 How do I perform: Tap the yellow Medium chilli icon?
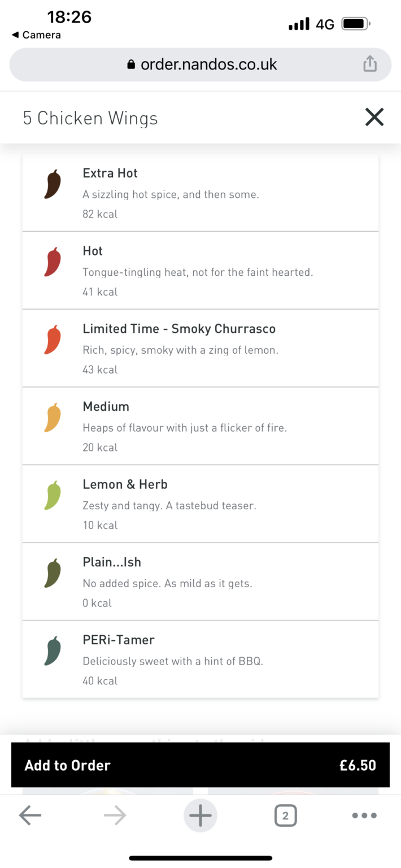coord(53,418)
